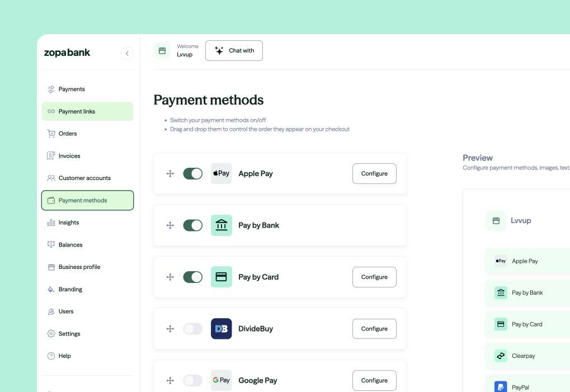Image resolution: width=570 pixels, height=392 pixels.
Task: Enable the DivideBuy toggle
Action: tap(192, 329)
